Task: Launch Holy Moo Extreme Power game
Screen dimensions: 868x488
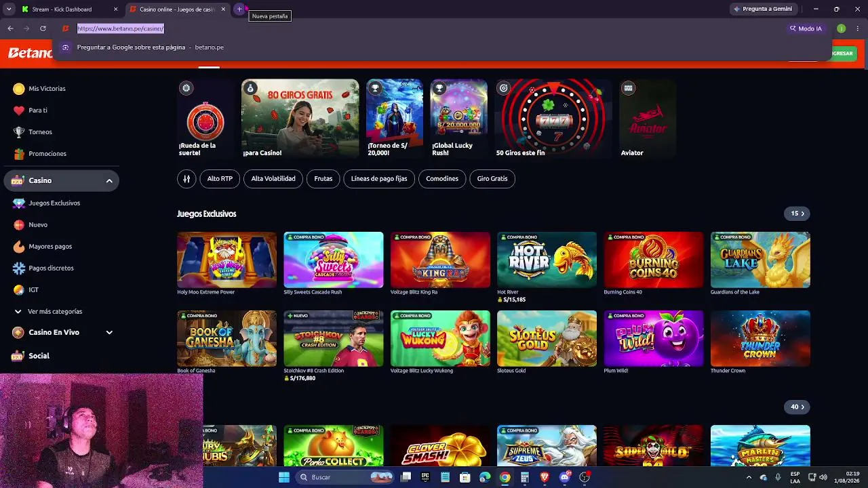Action: (x=226, y=260)
